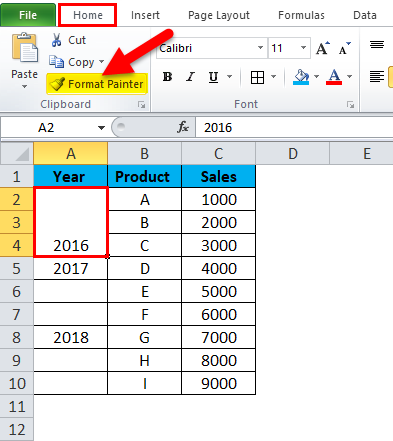Select the cell with sales 5000
Viewport: 393px width, 441px height.
[x=219, y=291]
